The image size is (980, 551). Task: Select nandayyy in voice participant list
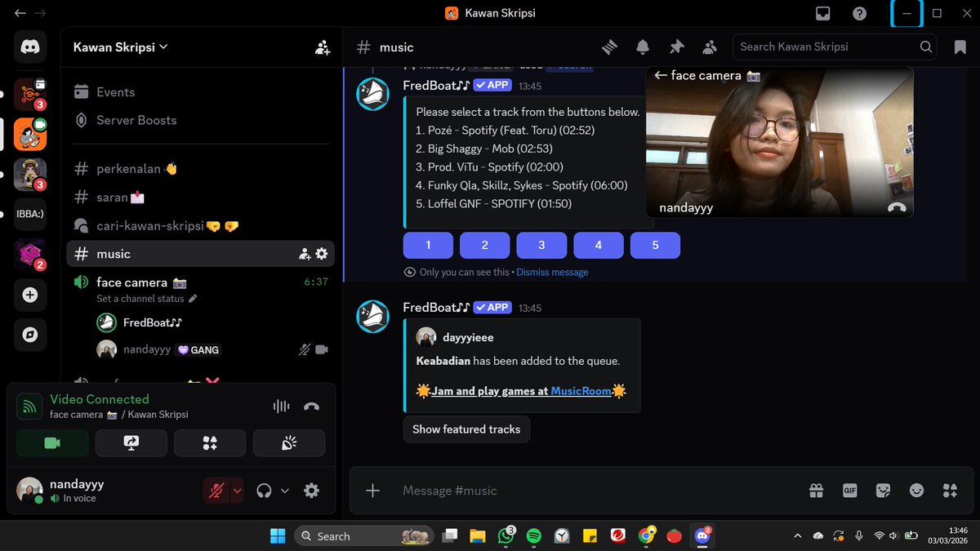click(213, 349)
